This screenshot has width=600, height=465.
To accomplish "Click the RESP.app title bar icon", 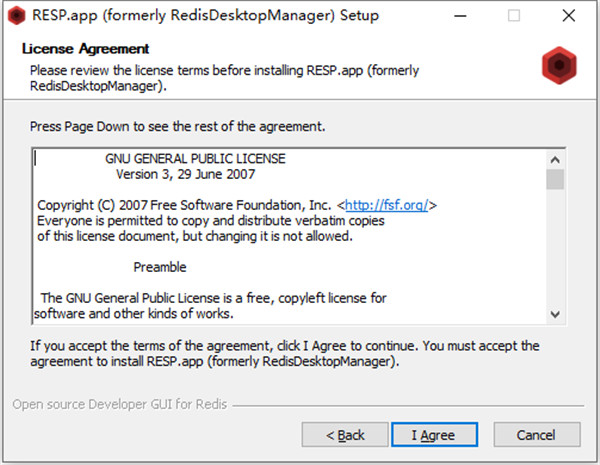I will 16,16.
